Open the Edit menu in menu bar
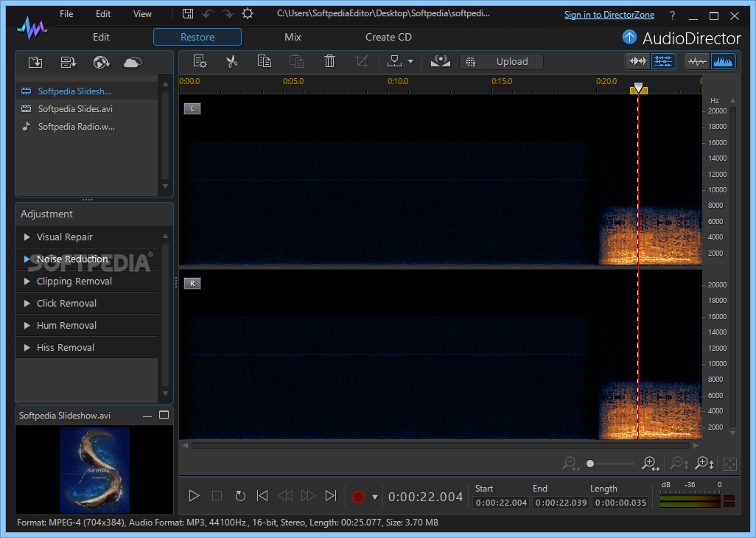The height and width of the screenshot is (538, 756). point(103,14)
